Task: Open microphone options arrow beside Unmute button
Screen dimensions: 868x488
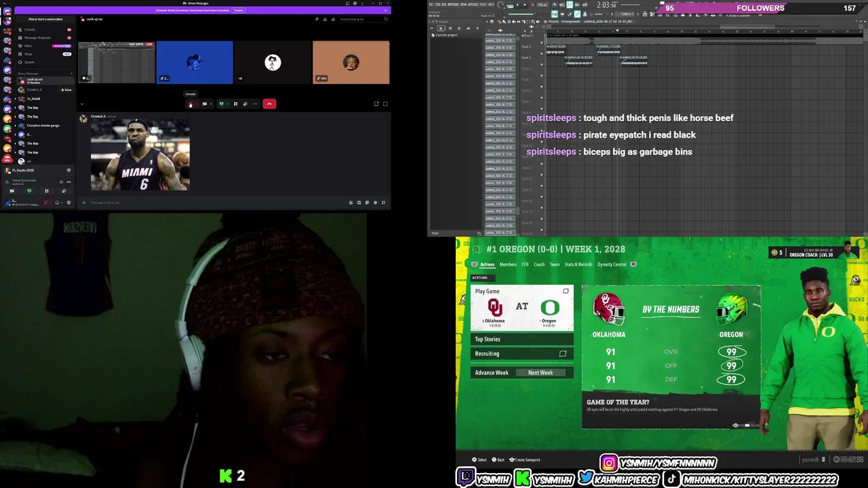Action: (197, 104)
